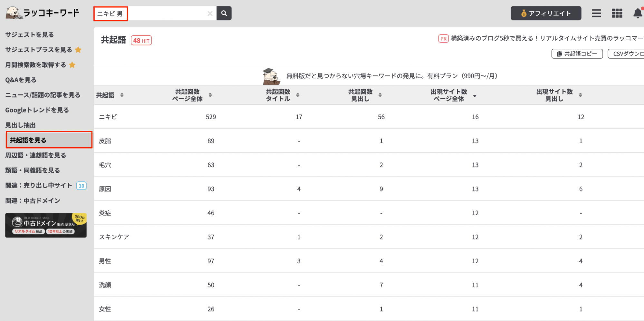The image size is (644, 321).
Task: Open Q&Aを見る menu item
Action: point(21,80)
